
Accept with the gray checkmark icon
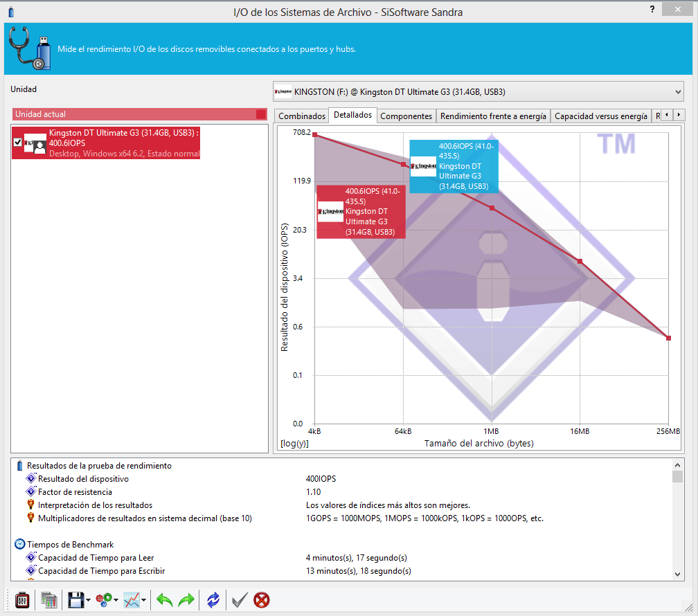(240, 600)
